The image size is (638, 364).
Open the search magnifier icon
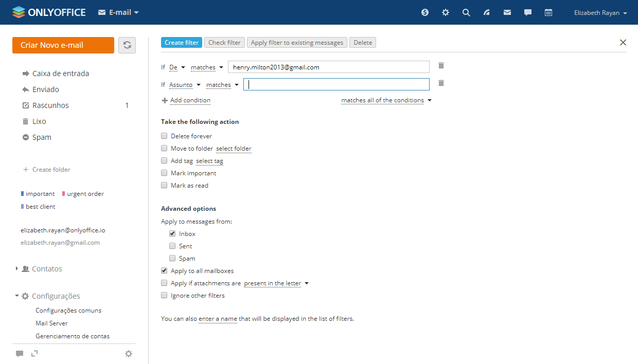point(466,12)
